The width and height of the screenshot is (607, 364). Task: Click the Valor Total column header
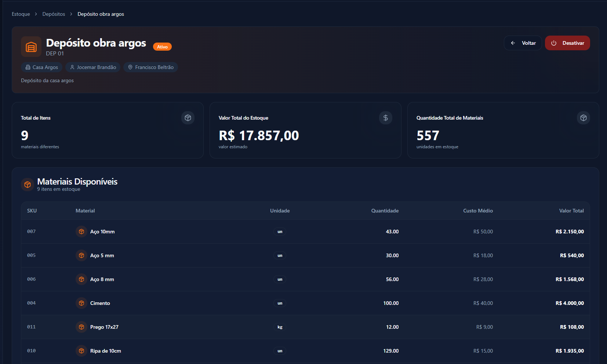click(x=571, y=211)
